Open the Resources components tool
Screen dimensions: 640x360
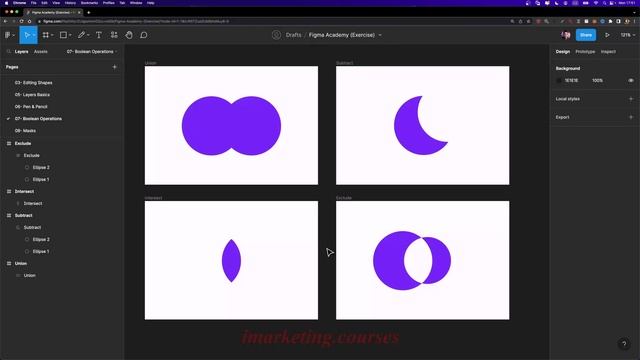coord(114,35)
